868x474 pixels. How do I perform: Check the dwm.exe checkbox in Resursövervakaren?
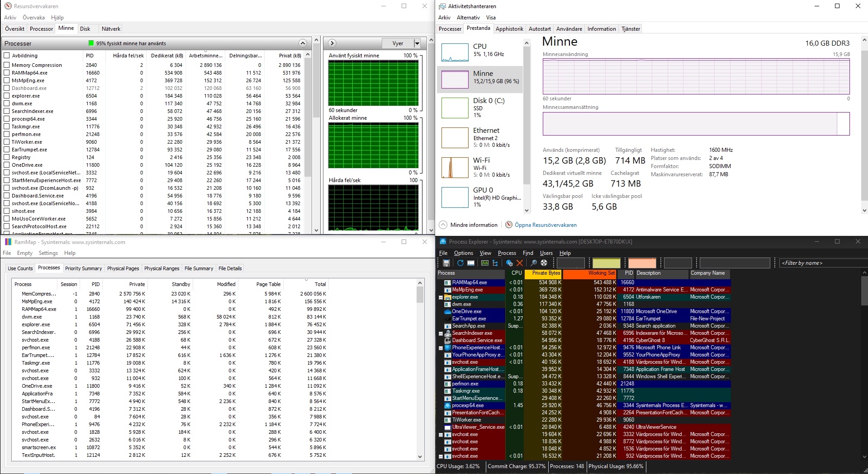coord(7,103)
